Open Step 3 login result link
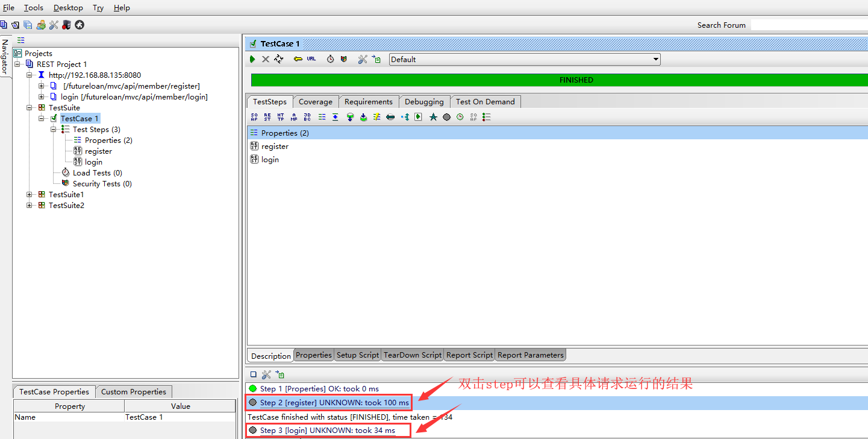The height and width of the screenshot is (439, 868). pyautogui.click(x=327, y=431)
